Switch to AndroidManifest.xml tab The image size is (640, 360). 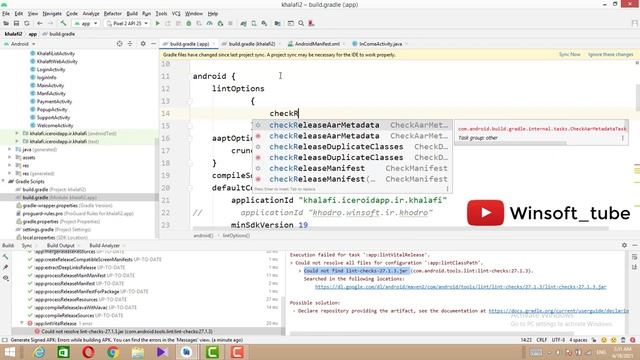(317, 44)
